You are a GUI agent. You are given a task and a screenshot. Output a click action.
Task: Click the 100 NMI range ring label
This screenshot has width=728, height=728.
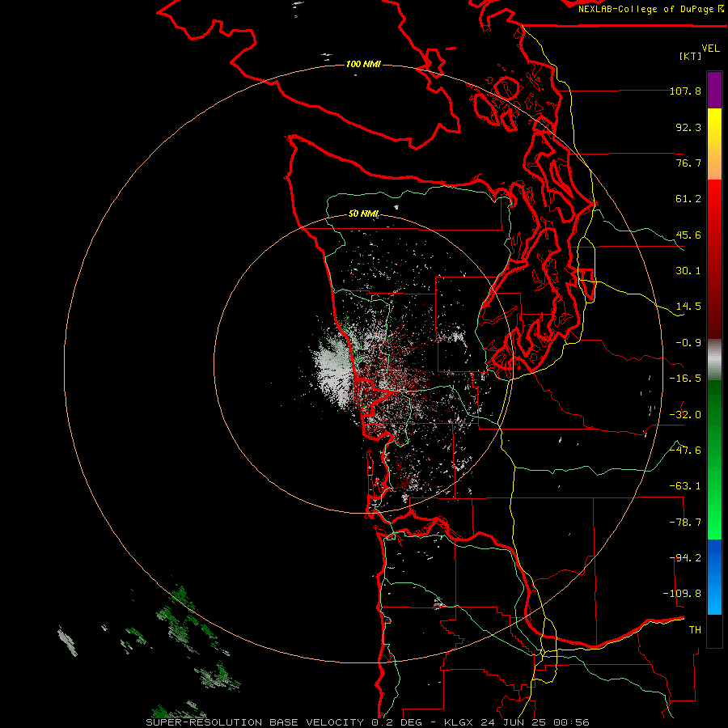363,64
